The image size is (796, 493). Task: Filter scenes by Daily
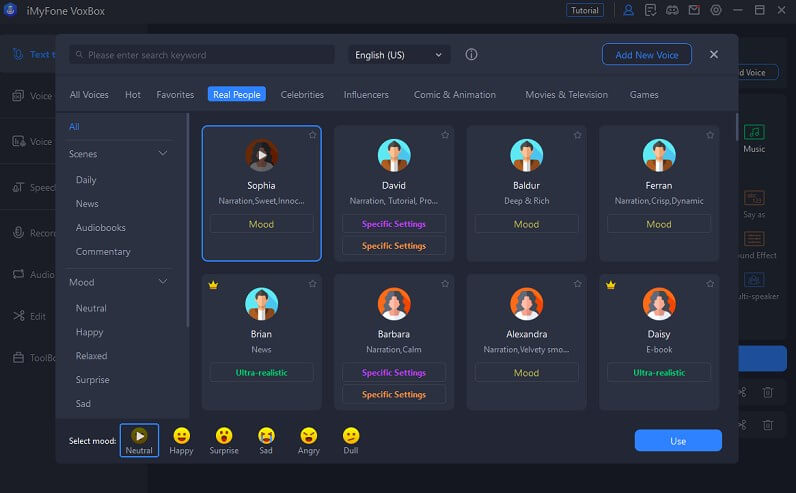pos(86,180)
